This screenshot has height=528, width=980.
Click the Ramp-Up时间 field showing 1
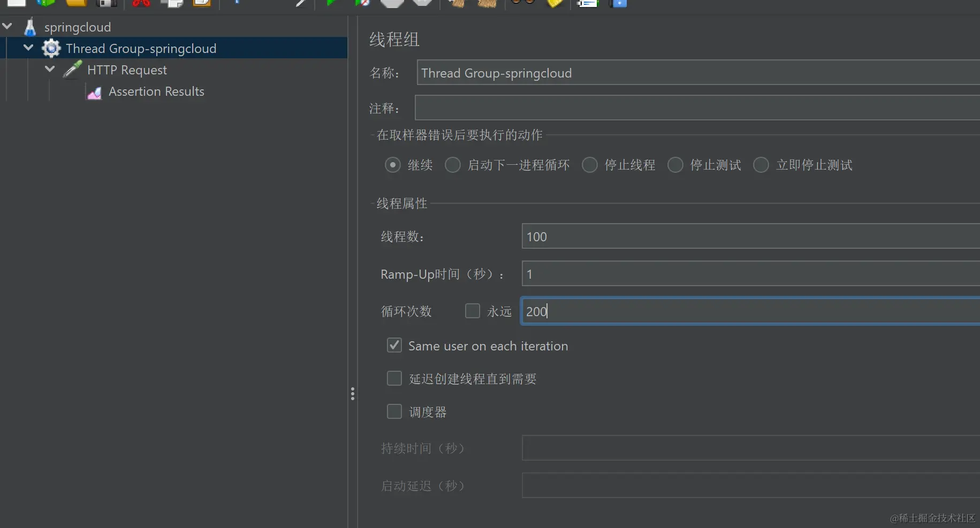[751, 273]
